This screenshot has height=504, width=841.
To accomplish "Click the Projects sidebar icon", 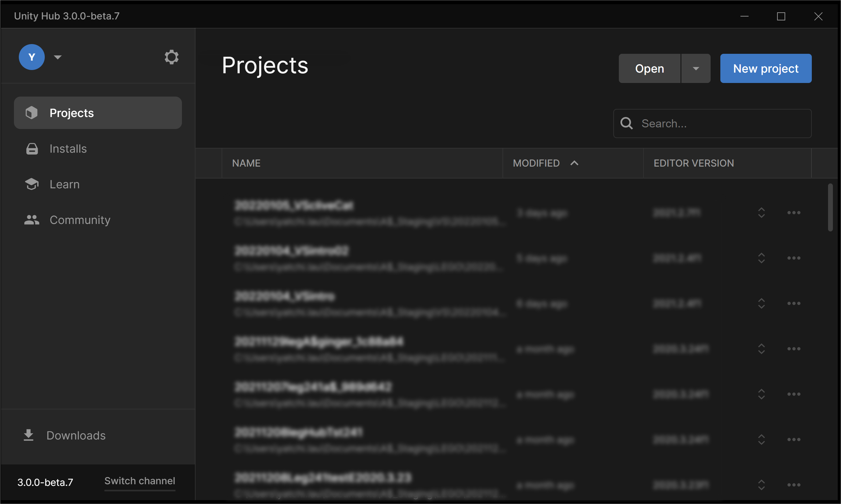I will (x=32, y=112).
